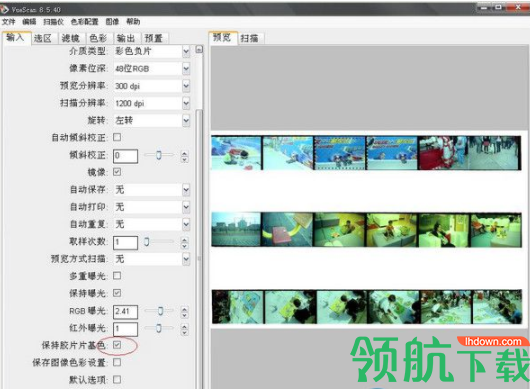Open the 图像 menu
This screenshot has width=530, height=389.
(112, 22)
